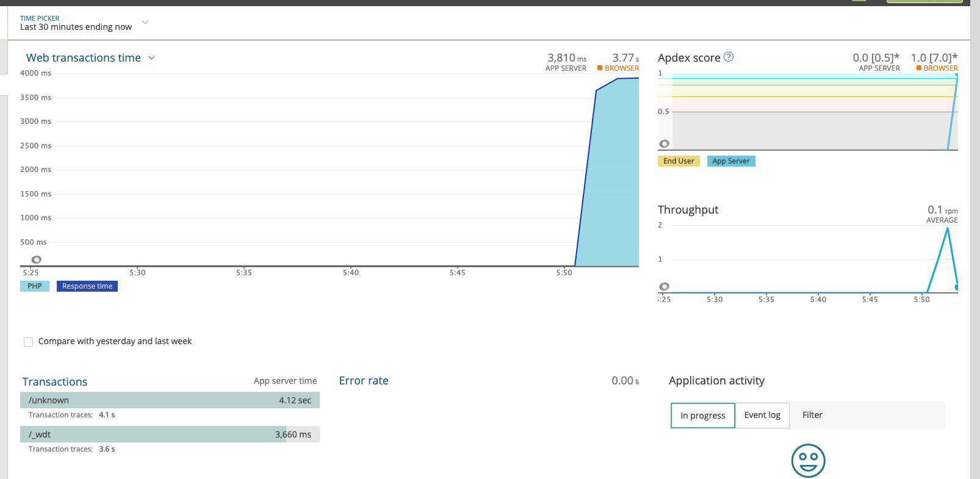Toggle the End User Apdex legend

tap(679, 161)
